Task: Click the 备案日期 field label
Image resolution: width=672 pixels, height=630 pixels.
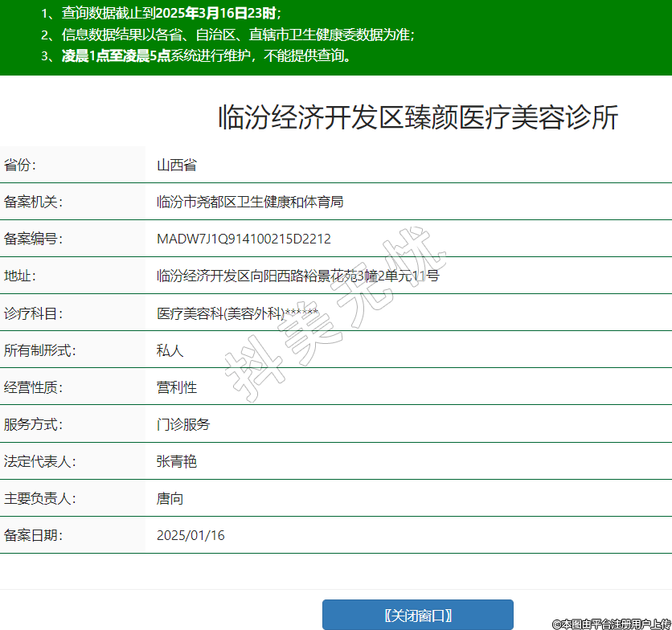Action: (33, 535)
